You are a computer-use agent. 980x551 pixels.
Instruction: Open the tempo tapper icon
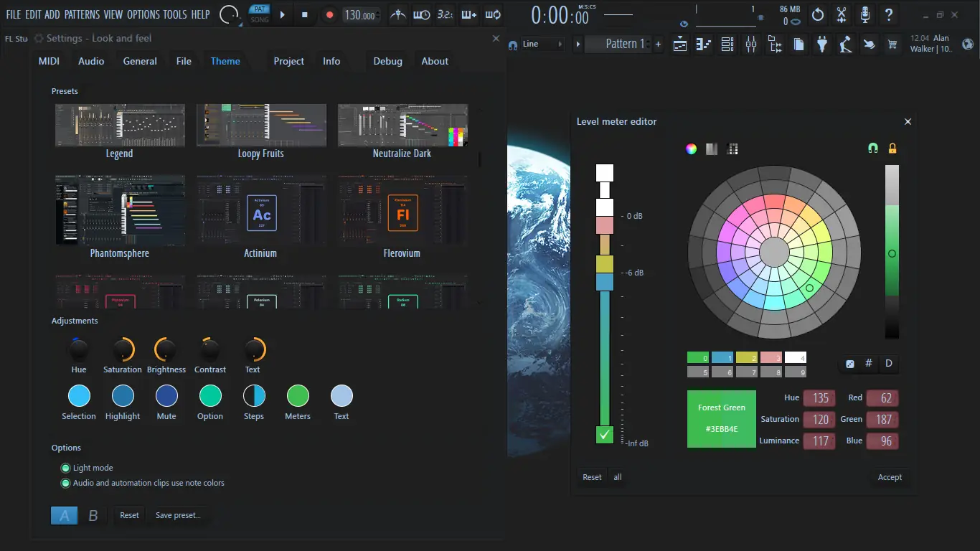tap(846, 44)
